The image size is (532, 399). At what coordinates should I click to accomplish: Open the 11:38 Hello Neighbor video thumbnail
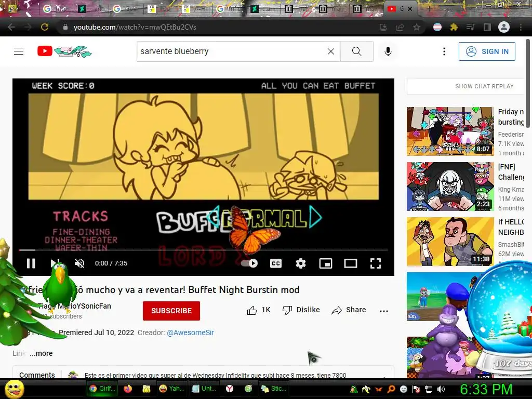tap(450, 242)
